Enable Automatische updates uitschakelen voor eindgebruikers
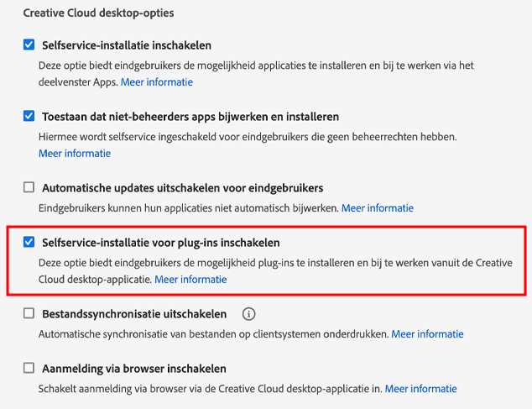This screenshot has height=409, width=532. click(x=29, y=187)
